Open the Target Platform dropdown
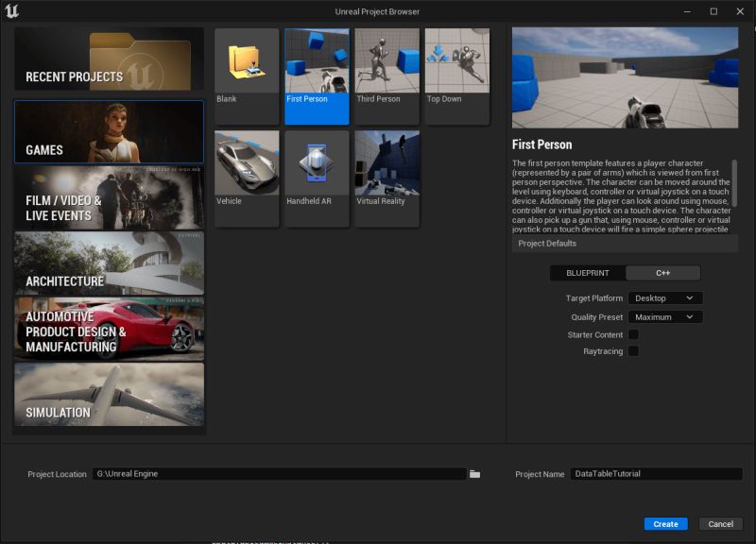Screen dimensions: 756x544 click(664, 297)
